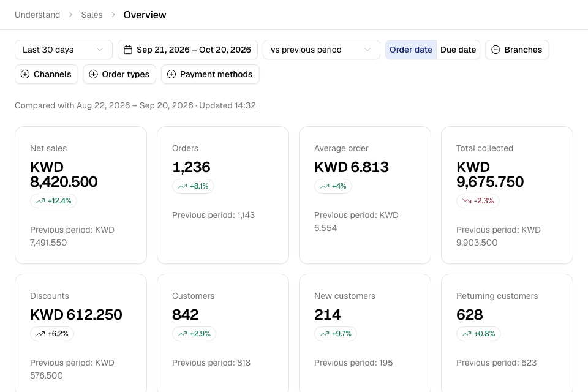Screen dimensions: 588x392
Task: Add an Order types filter
Action: (119, 74)
